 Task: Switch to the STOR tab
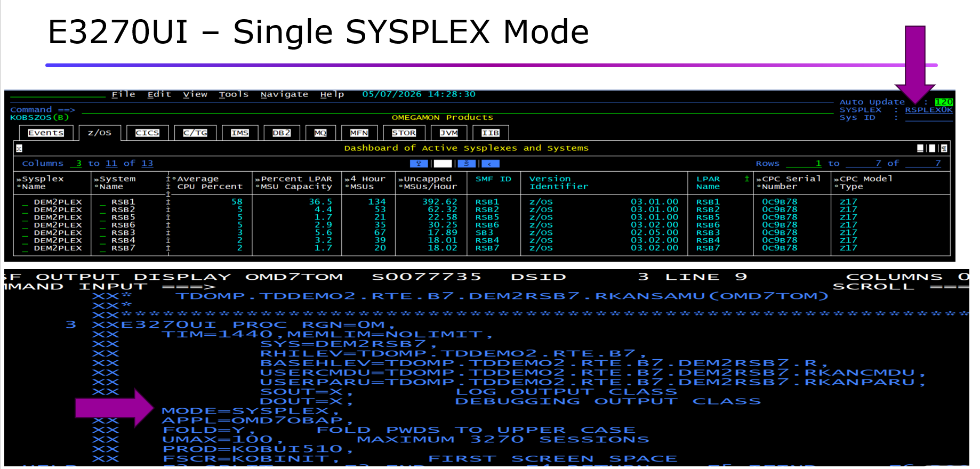[x=404, y=133]
